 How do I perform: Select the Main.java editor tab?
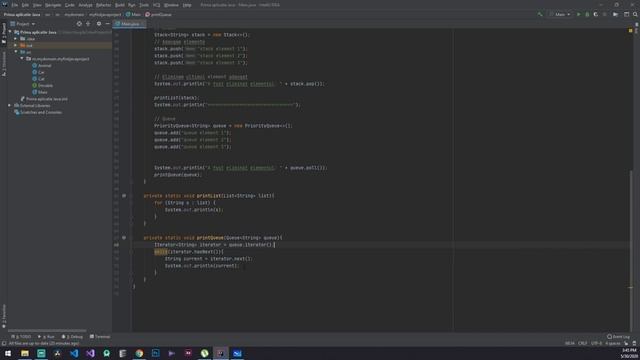(130, 24)
